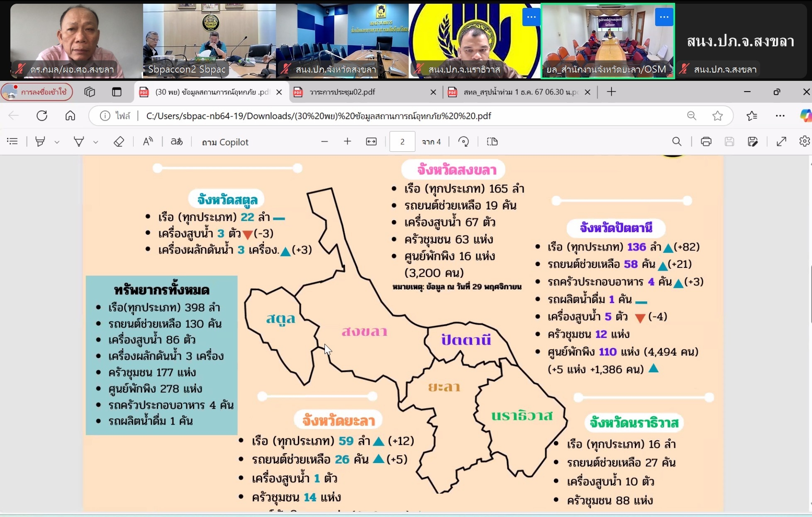This screenshot has width=812, height=517.
Task: Expand highlighter color options dropdown
Action: (x=57, y=142)
